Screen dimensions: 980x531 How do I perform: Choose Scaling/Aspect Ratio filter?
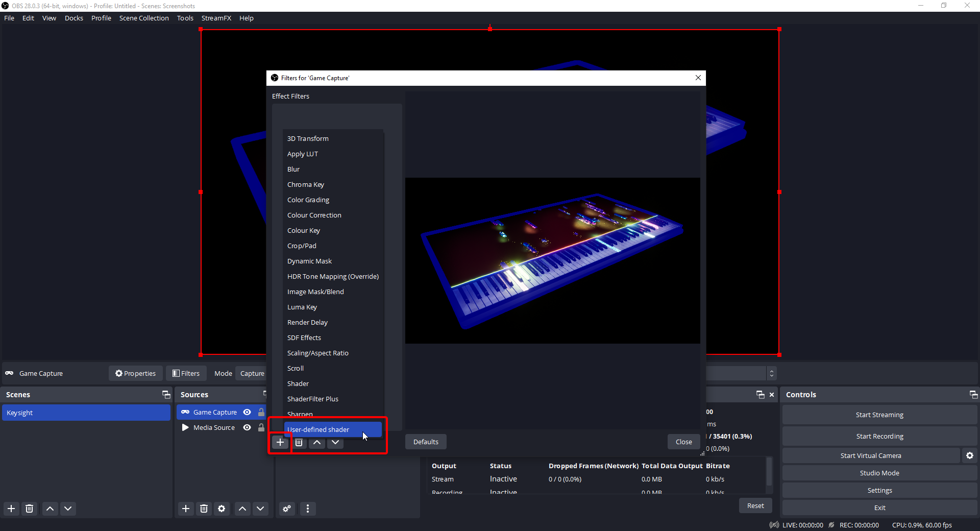click(333, 353)
